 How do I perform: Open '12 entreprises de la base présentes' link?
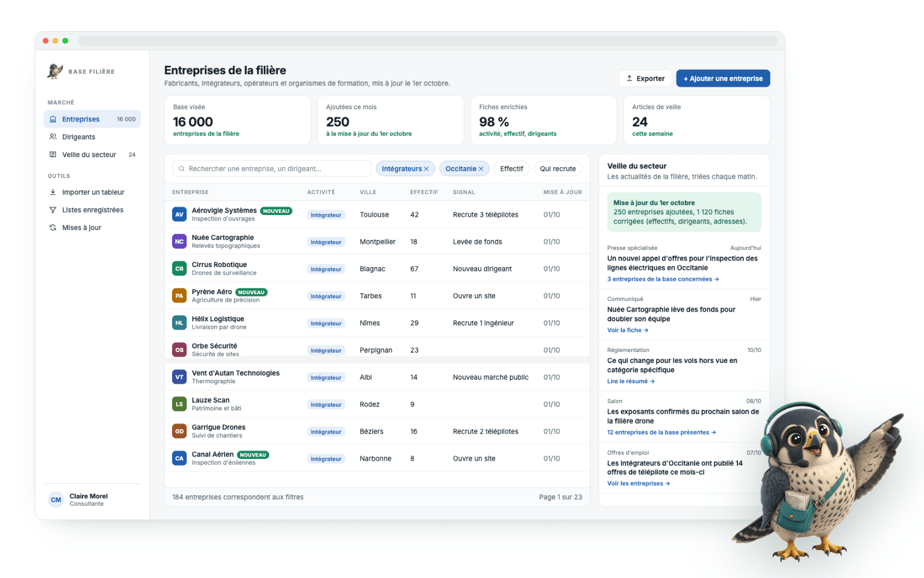point(661,432)
